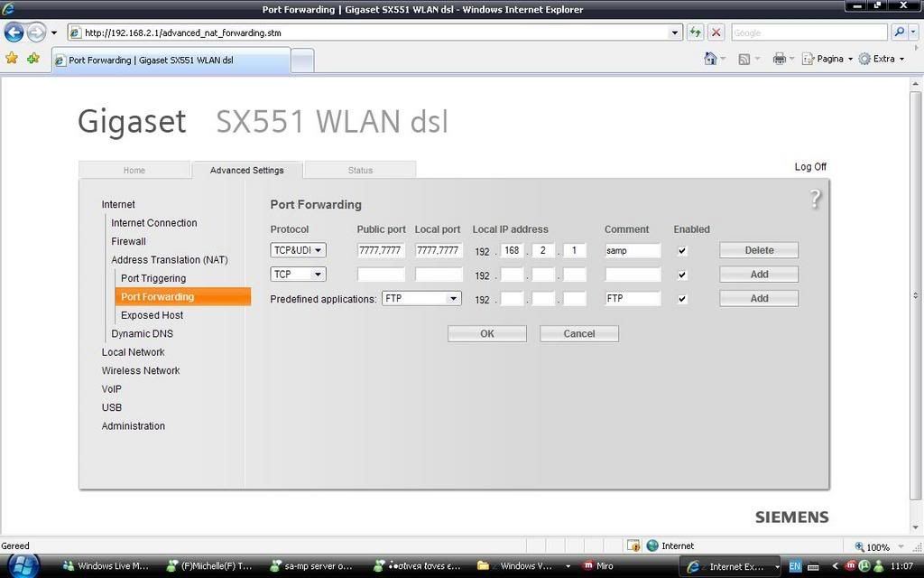
Task: Click the Google search box
Action: click(809, 33)
